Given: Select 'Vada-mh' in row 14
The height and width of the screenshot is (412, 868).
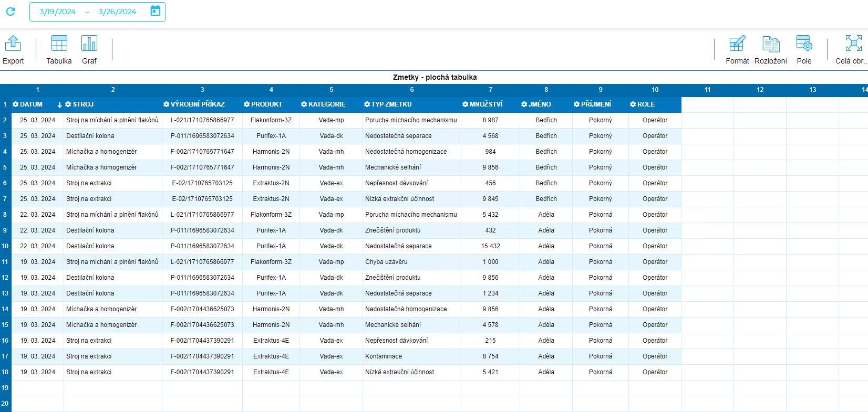Looking at the screenshot, I should [331, 309].
